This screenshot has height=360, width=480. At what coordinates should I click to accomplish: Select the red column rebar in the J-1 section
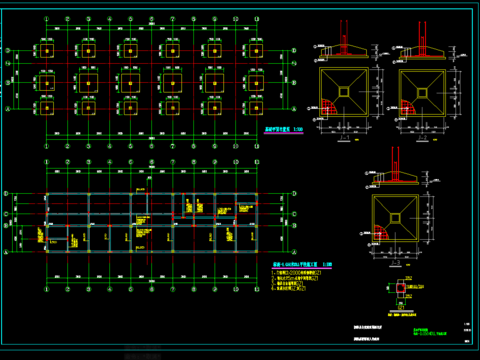tap(344, 37)
